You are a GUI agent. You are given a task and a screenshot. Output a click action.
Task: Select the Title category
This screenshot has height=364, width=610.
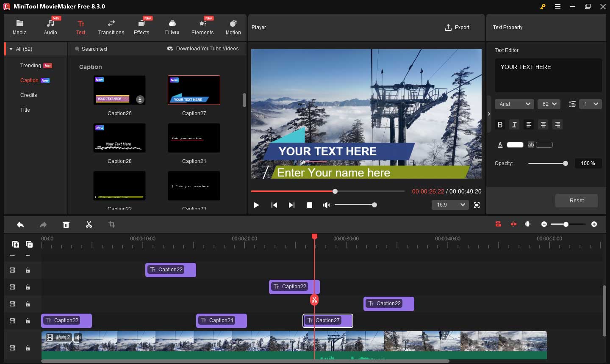[25, 110]
